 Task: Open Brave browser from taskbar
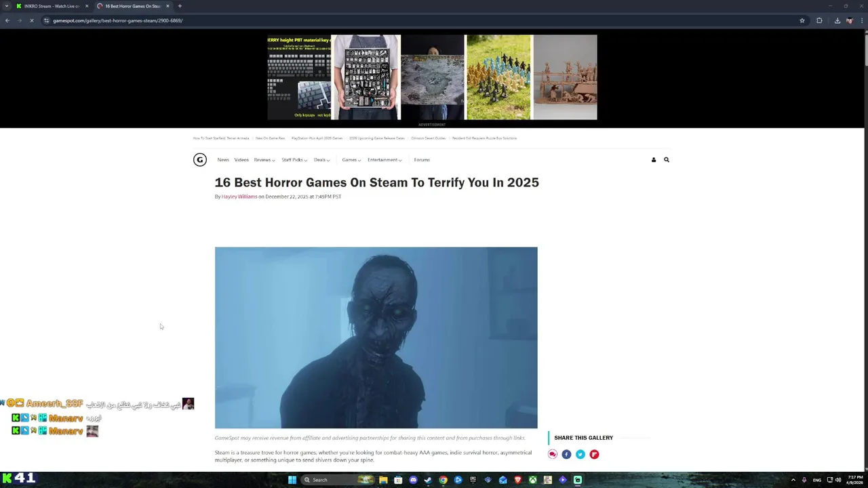[517, 480]
